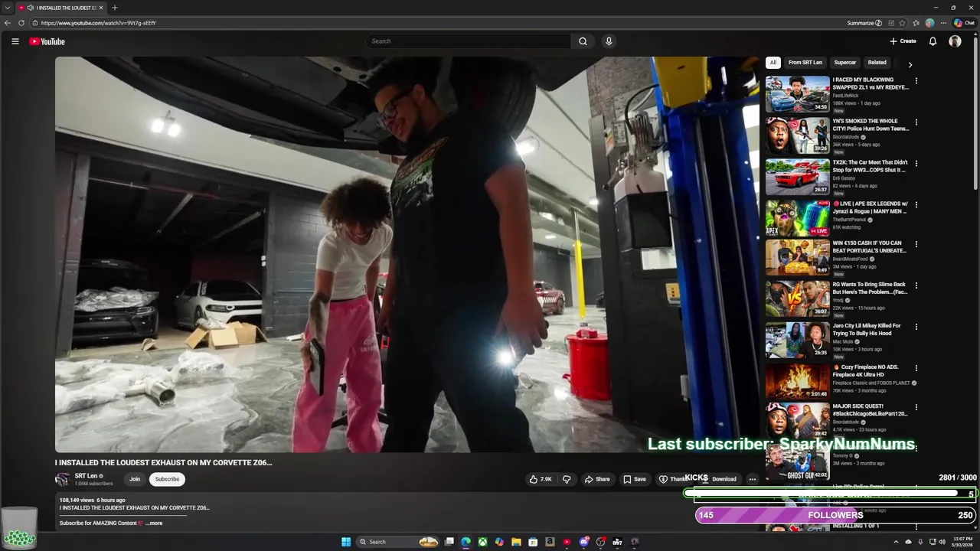Click FastLifeNick channel name
This screenshot has height=551, width=980.
[x=845, y=96]
